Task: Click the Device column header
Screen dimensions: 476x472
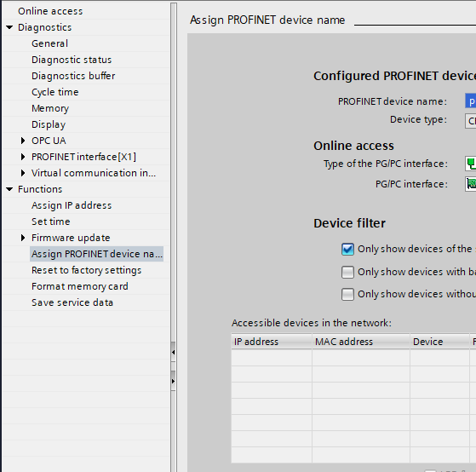Action: (x=440, y=342)
